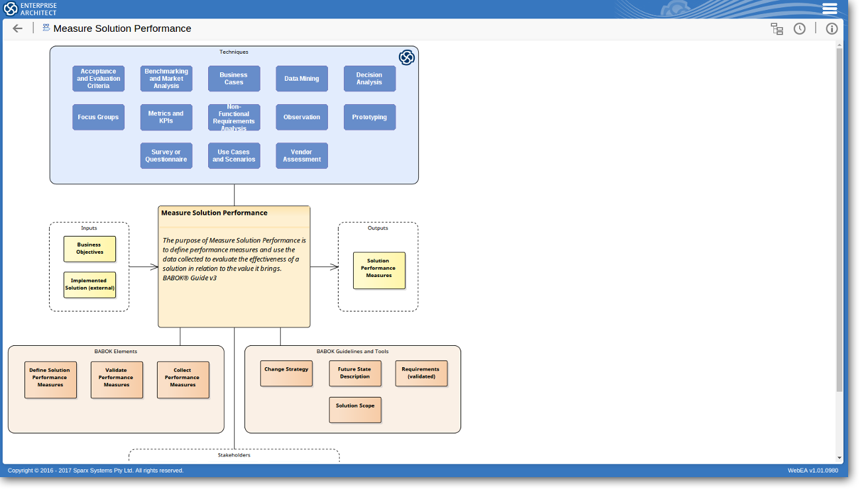
Task: Open the hamburger menu
Action: 830,9
